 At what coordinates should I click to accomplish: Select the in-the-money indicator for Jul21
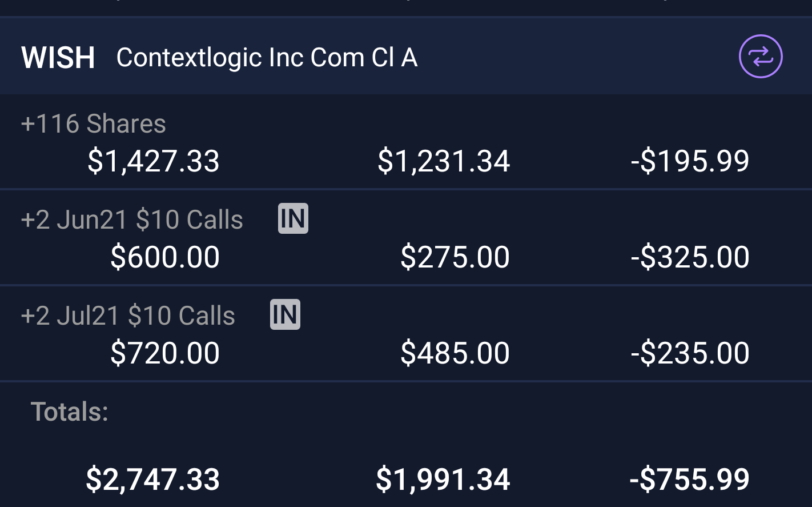tap(284, 314)
